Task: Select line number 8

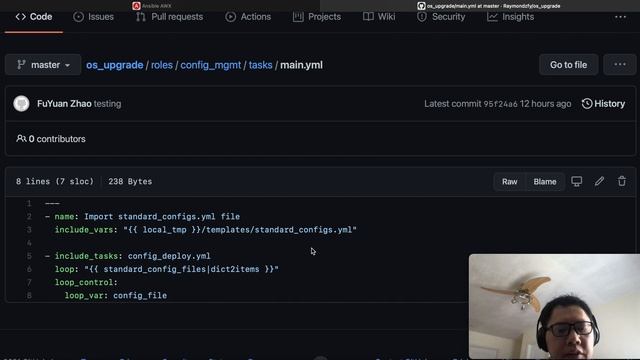Action: tap(29, 296)
